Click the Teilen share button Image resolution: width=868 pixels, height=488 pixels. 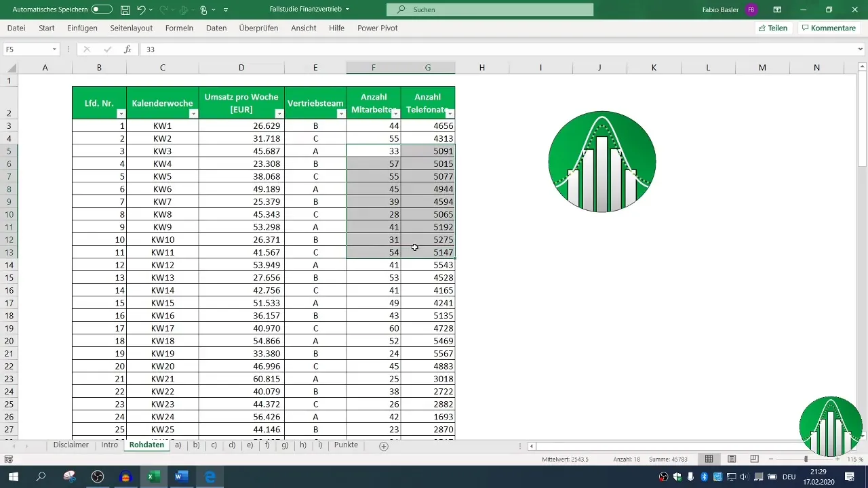[773, 28]
